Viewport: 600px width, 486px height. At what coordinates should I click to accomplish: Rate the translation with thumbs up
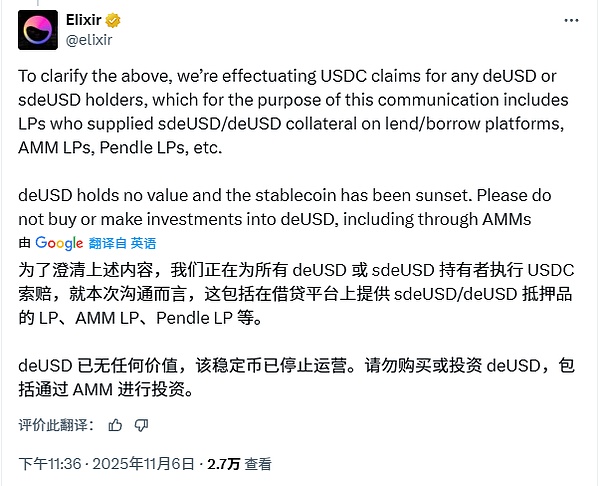116,425
